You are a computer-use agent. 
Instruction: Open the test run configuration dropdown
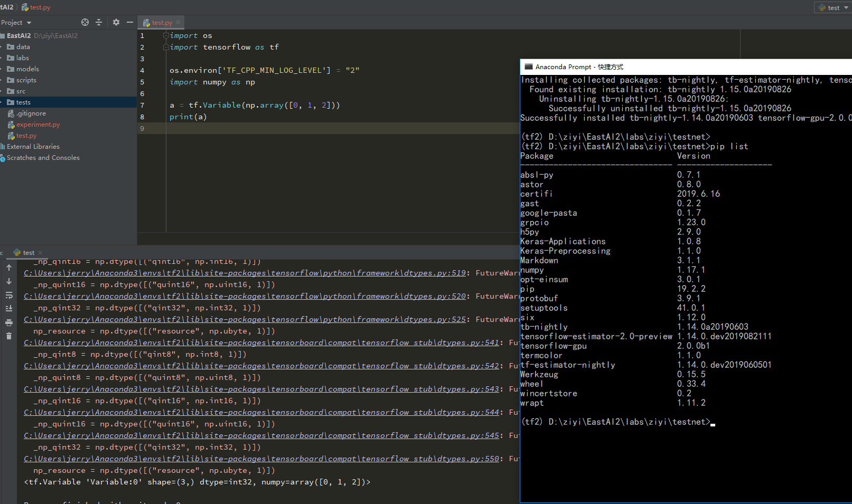click(834, 7)
